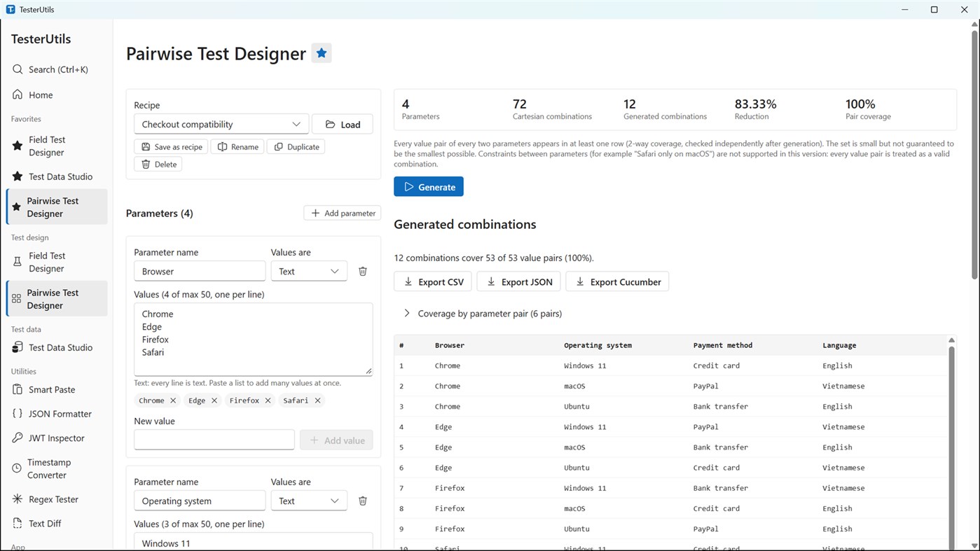Screen dimensions: 980x551
Task: Open Smart Paste utility
Action: pyautogui.click(x=56, y=389)
